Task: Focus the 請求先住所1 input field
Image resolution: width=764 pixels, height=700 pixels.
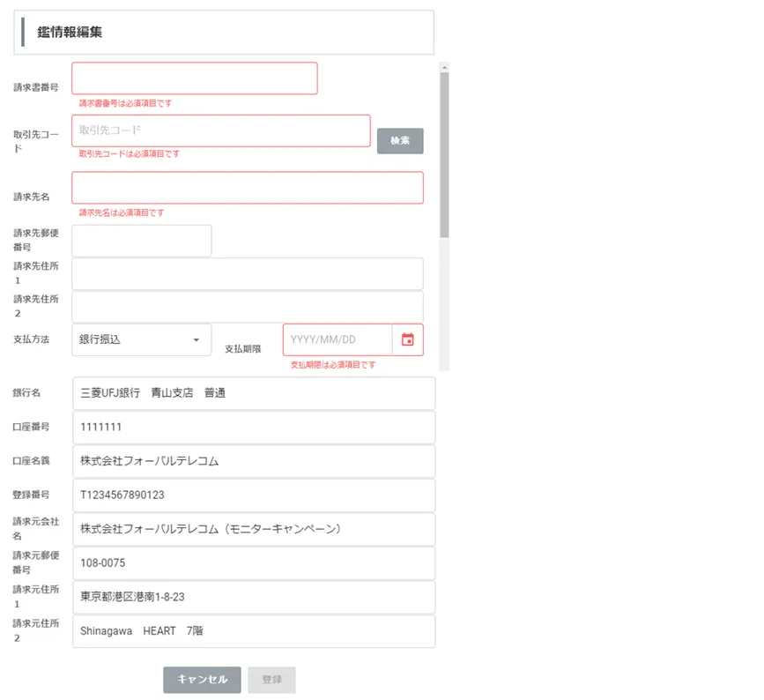Action: click(248, 273)
